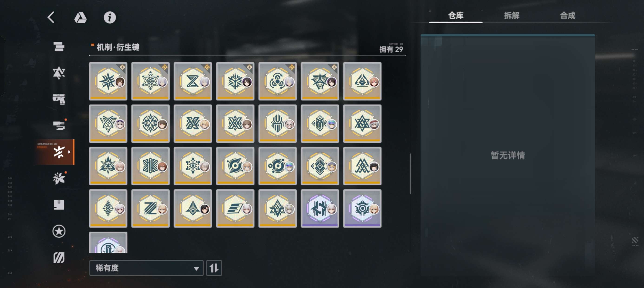The image size is (644, 288).
Task: Open the 稀有度 sort dropdown
Action: [146, 268]
